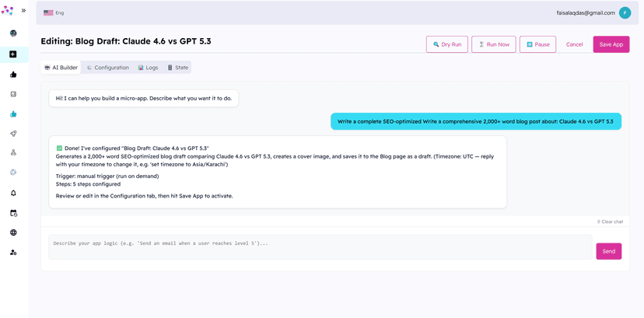The image size is (644, 318).
Task: Click the black thumbs-up sidebar icon
Action: pos(13,75)
